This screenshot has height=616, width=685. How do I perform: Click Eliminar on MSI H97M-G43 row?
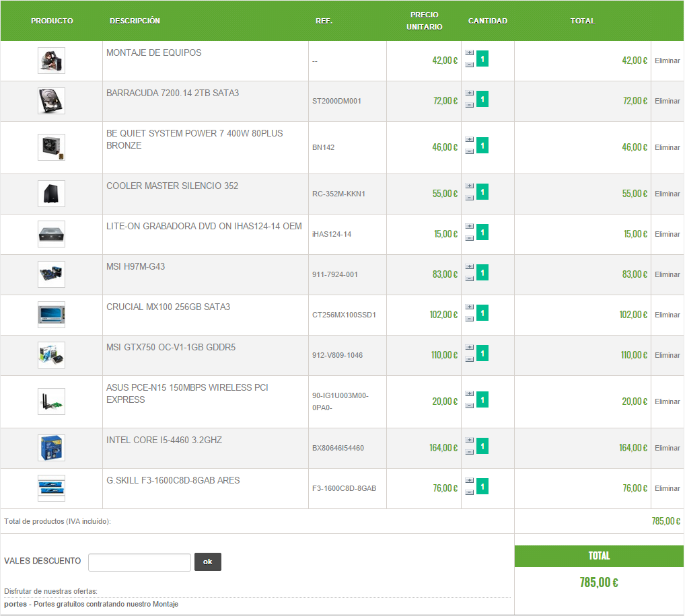click(667, 274)
